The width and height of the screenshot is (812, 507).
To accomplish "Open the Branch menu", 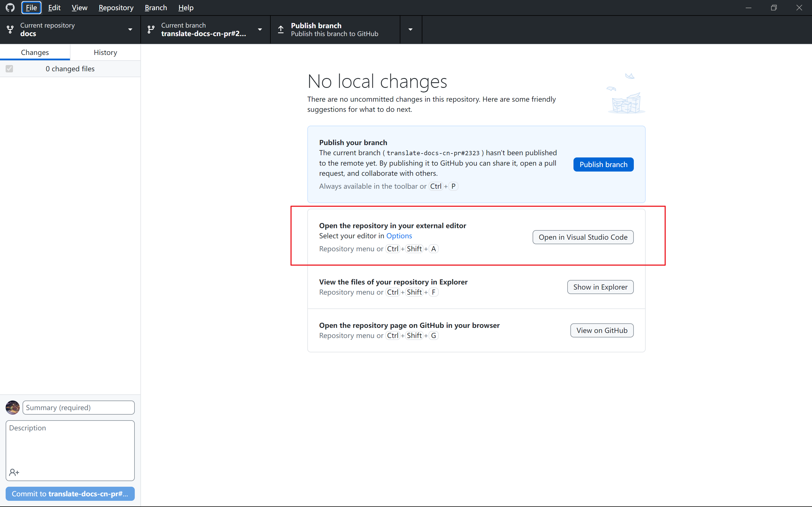I will [x=156, y=7].
